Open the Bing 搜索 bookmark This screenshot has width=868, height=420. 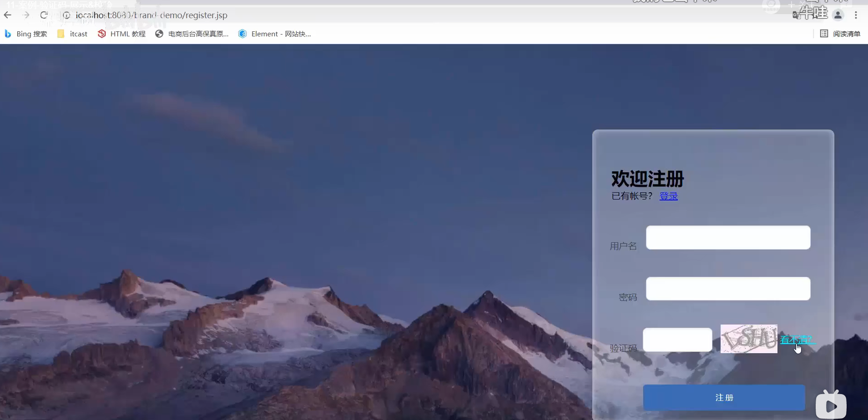pos(26,34)
